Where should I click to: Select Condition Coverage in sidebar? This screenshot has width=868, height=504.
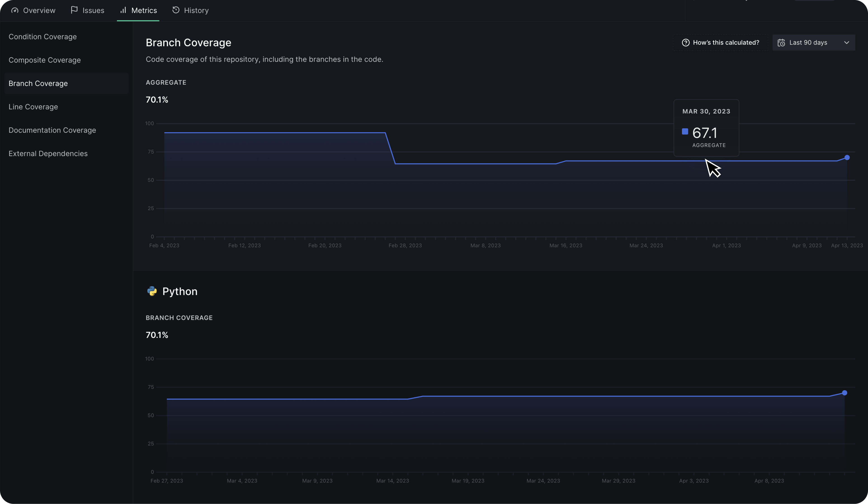(43, 37)
